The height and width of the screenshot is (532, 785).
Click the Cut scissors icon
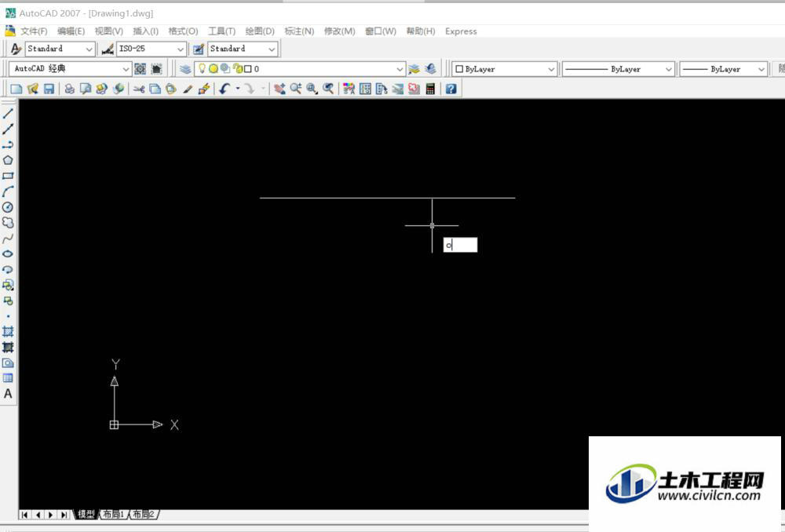[139, 89]
